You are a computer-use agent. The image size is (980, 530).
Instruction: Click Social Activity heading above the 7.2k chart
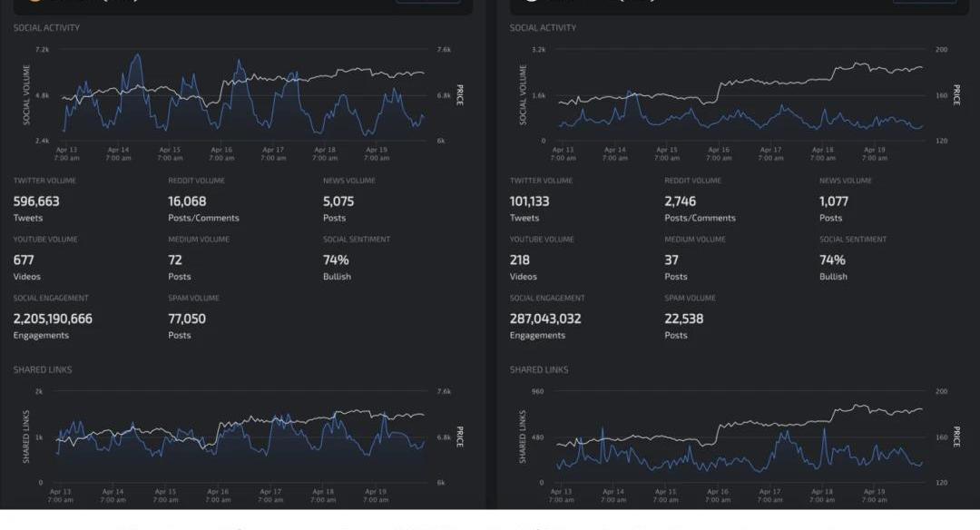46,28
